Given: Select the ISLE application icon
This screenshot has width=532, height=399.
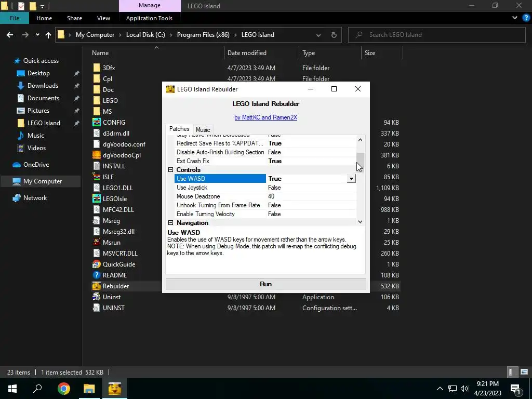Looking at the screenshot, I should [97, 177].
